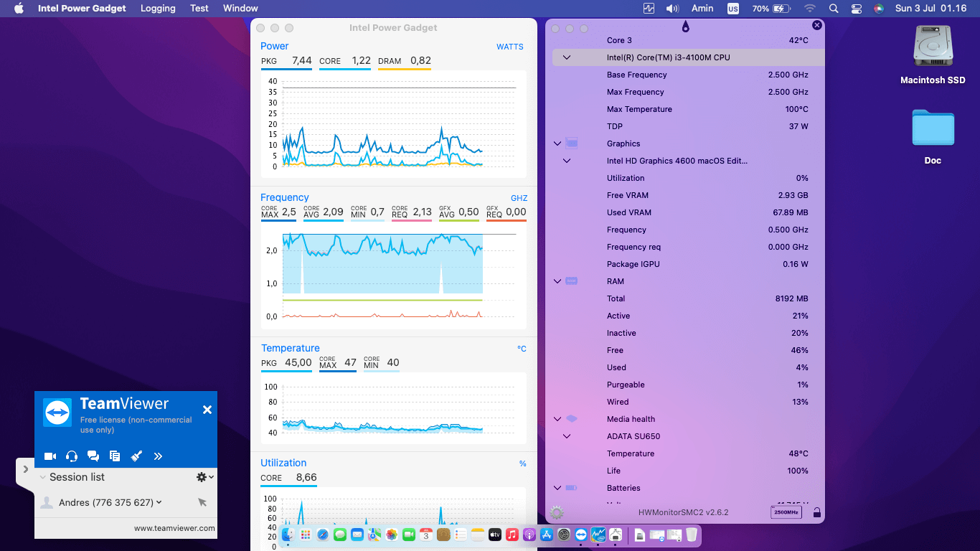
Task: Open the Logging menu
Action: [x=157, y=8]
